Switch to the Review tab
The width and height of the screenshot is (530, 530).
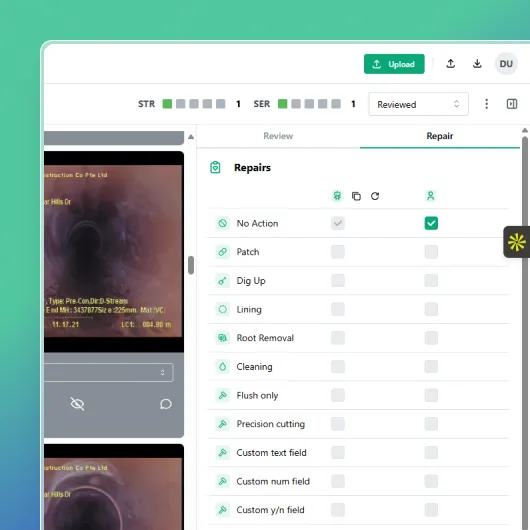click(x=278, y=136)
